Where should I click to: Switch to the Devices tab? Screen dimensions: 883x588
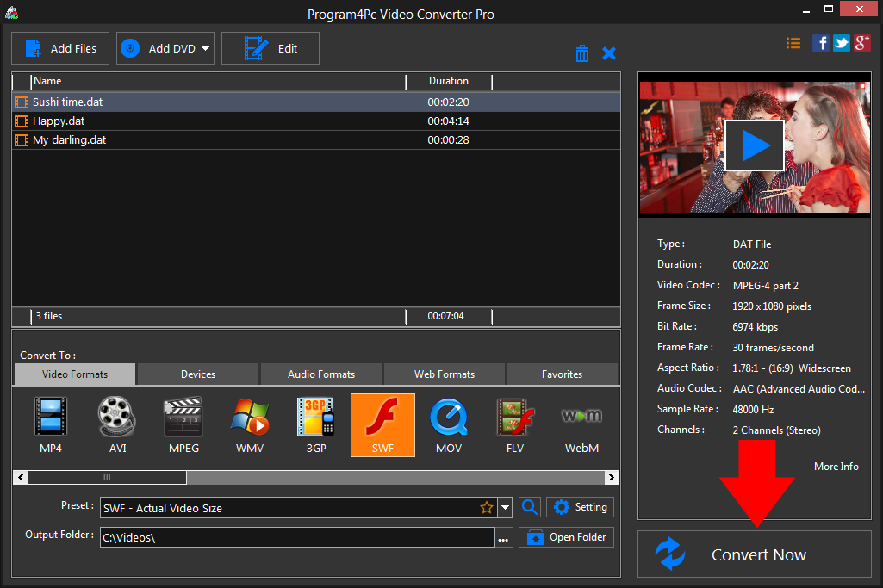pyautogui.click(x=198, y=374)
